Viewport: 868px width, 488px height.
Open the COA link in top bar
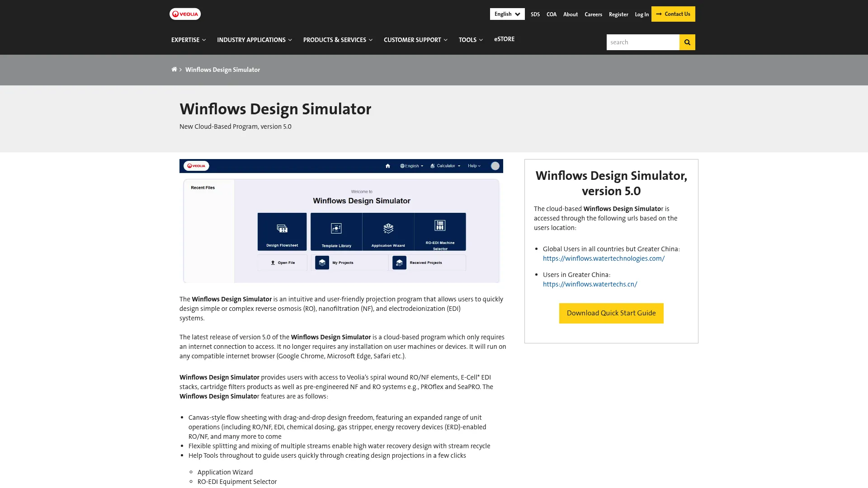(x=552, y=14)
